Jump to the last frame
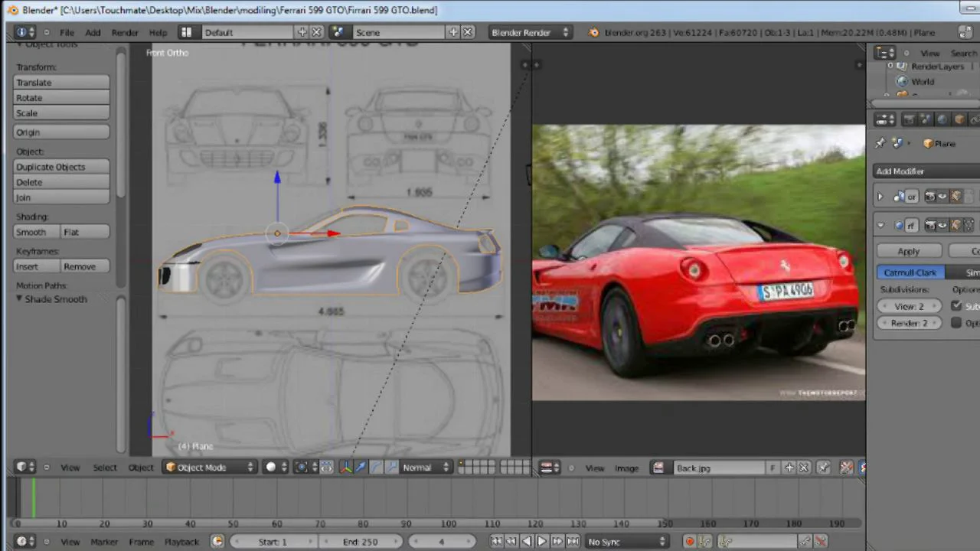980x551 pixels. (572, 541)
